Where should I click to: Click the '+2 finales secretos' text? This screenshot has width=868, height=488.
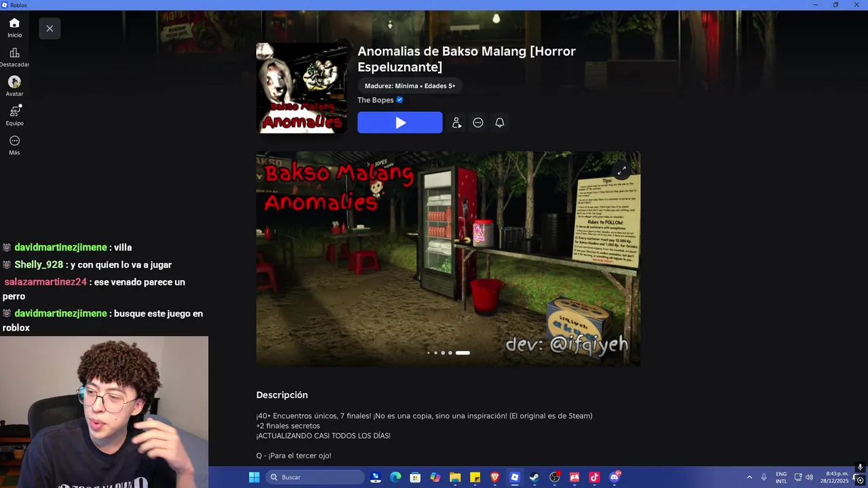click(x=288, y=426)
